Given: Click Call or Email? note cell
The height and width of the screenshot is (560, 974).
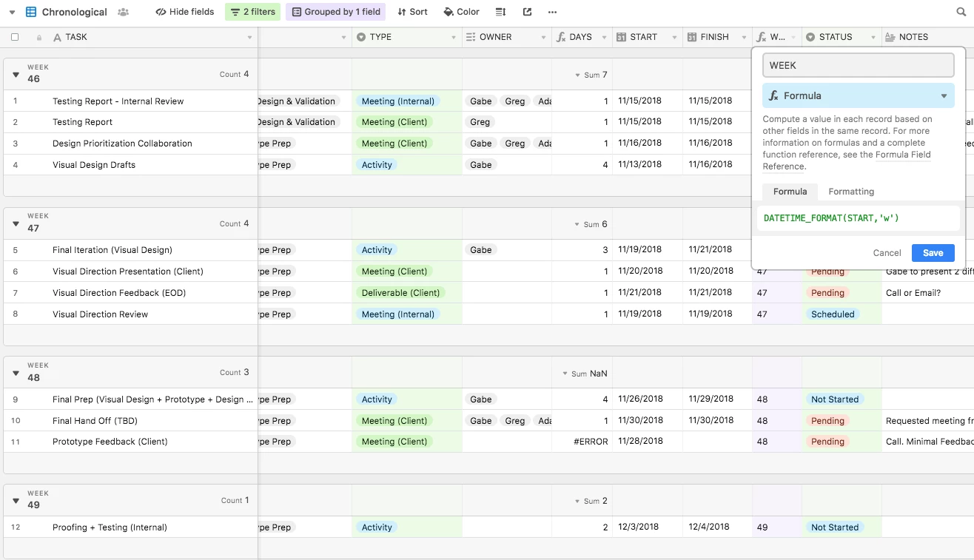Looking at the screenshot, I should (x=928, y=293).
